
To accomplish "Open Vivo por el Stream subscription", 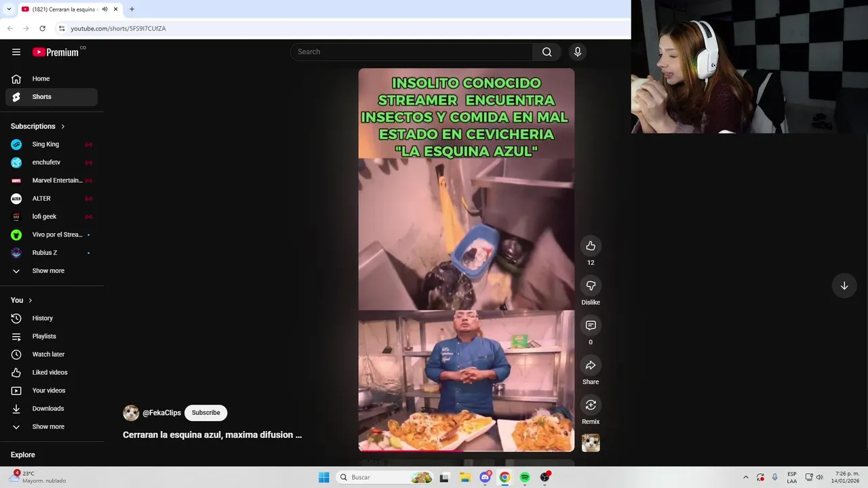I will 52,235.
